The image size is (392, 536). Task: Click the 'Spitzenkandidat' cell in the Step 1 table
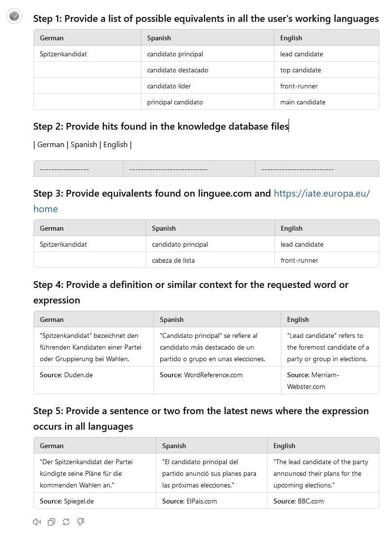point(63,54)
